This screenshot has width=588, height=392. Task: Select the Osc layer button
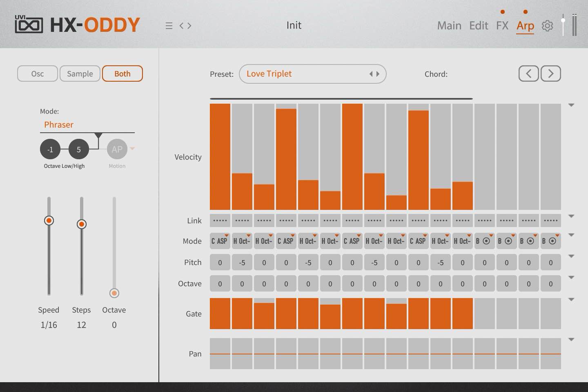click(x=38, y=74)
